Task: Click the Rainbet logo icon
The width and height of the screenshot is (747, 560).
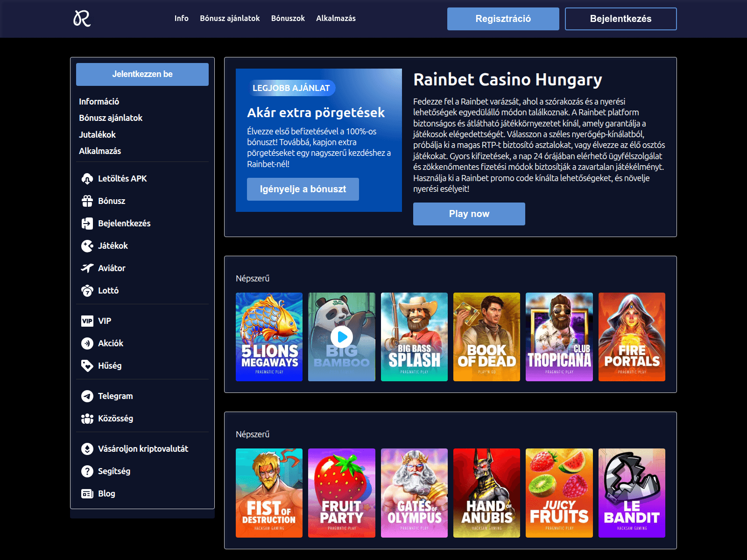Action: click(x=82, y=19)
